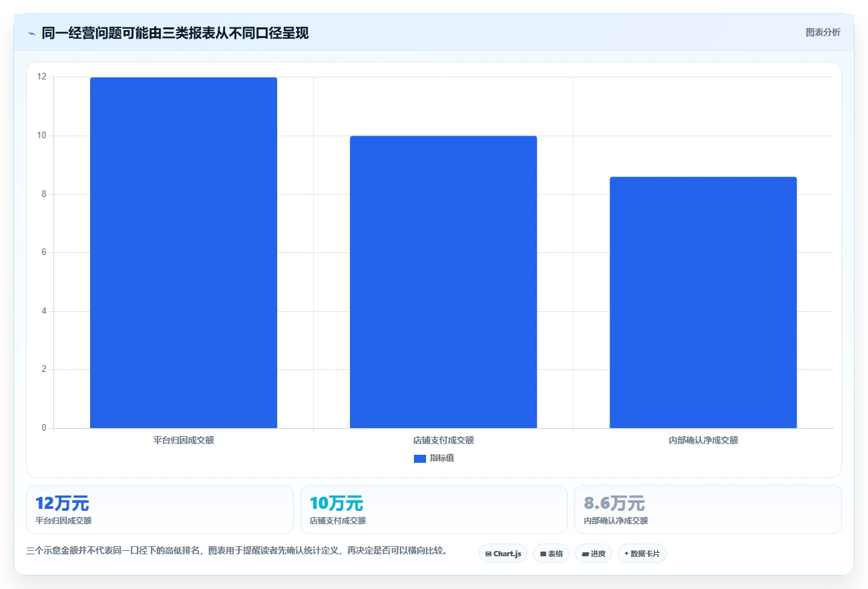
Task: Select the 12万元 data card
Action: click(160, 510)
